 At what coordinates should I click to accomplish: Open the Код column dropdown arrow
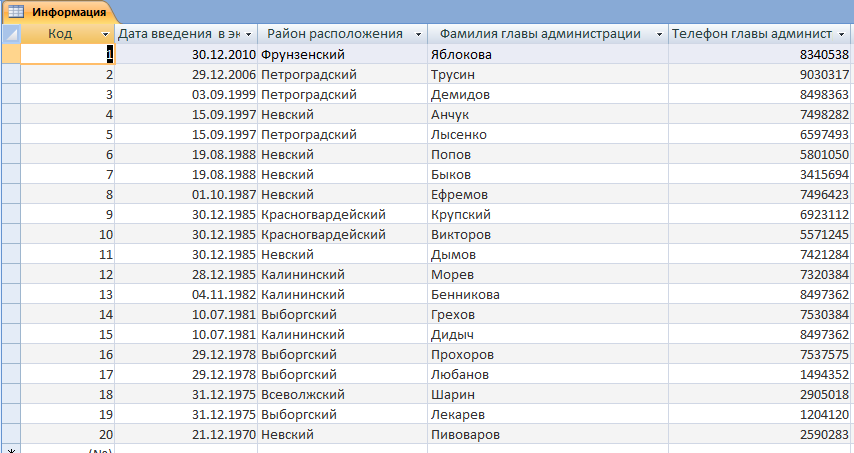pos(105,34)
